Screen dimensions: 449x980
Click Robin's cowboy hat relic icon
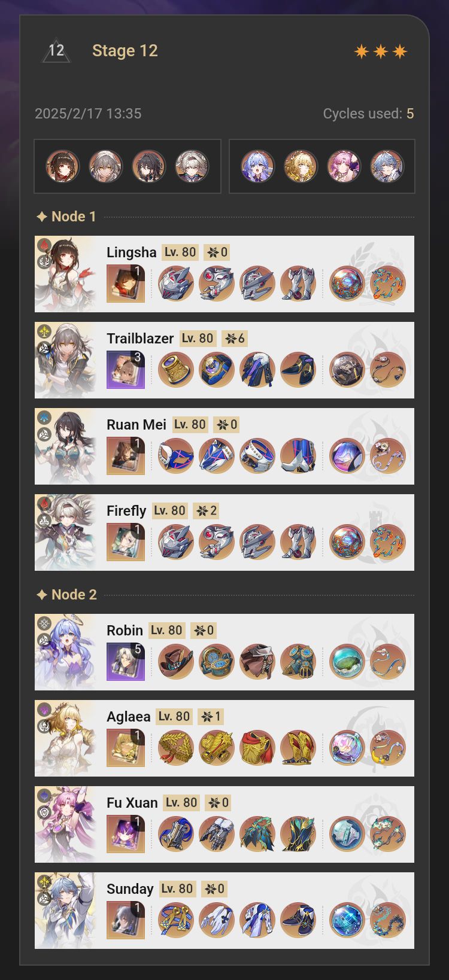[x=176, y=662]
